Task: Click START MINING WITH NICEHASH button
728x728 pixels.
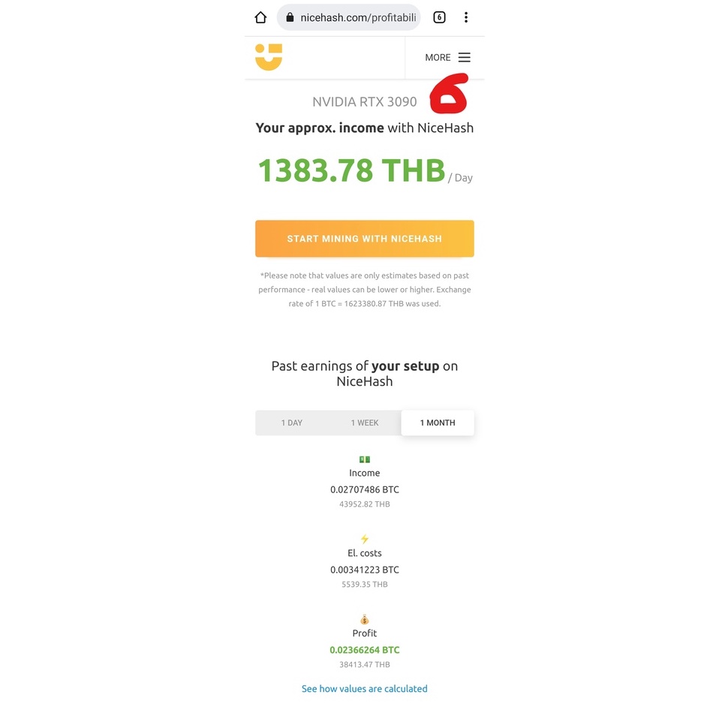Action: (365, 239)
